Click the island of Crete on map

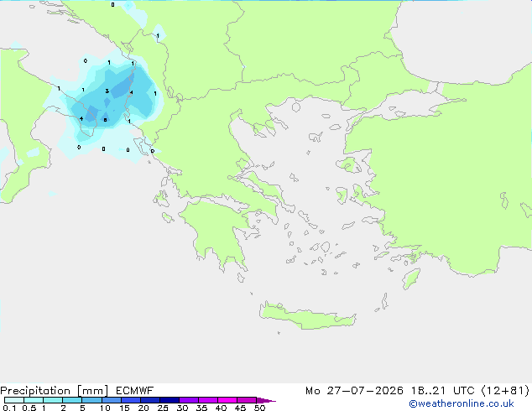[x=307, y=316]
